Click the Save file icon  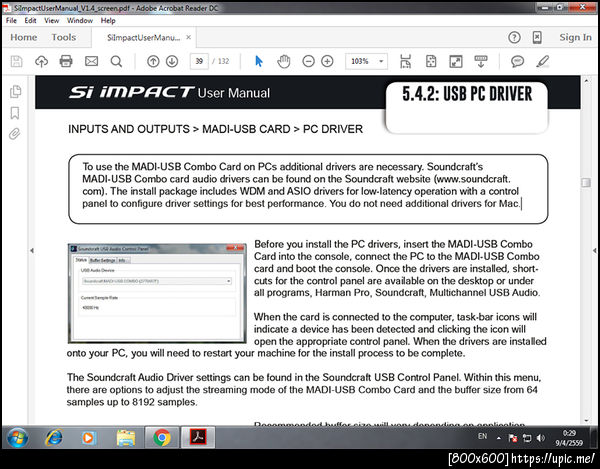pyautogui.click(x=16, y=61)
